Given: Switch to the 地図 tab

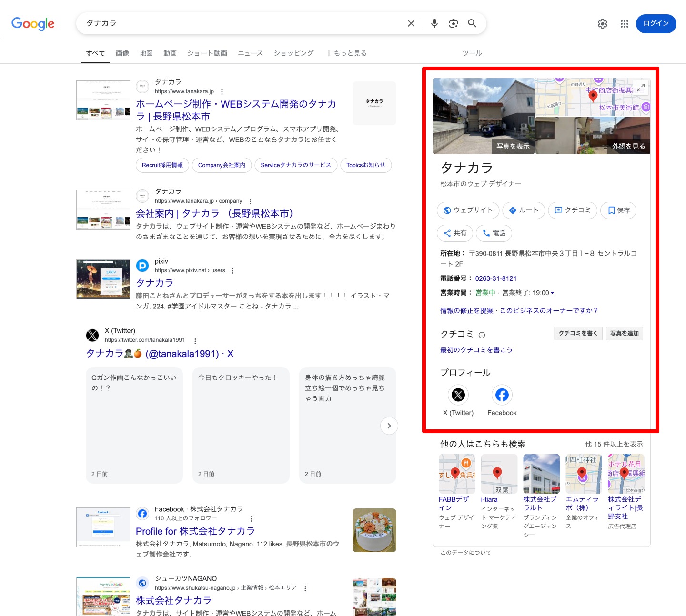Looking at the screenshot, I should point(146,53).
